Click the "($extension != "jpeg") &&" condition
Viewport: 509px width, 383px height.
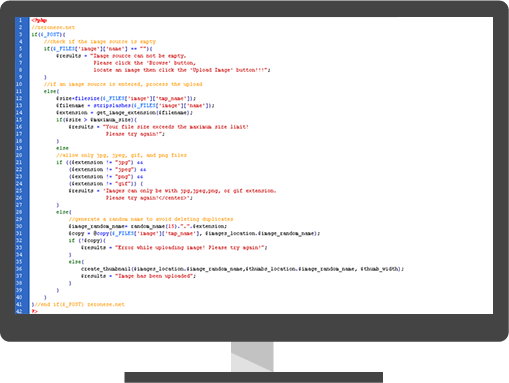point(107,169)
